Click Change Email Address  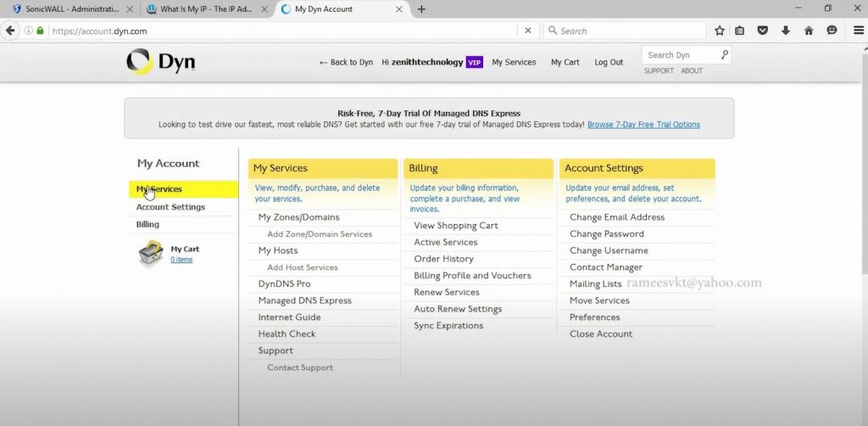tap(617, 217)
